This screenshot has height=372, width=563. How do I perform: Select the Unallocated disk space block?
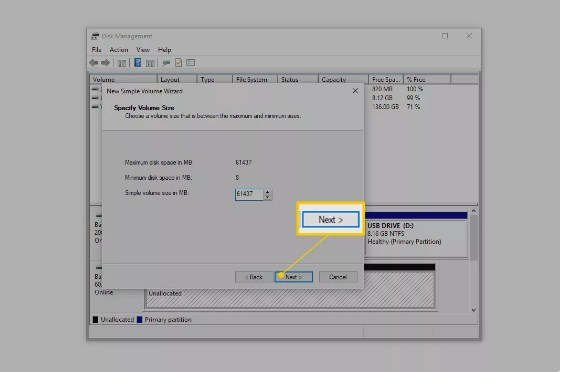click(290, 287)
